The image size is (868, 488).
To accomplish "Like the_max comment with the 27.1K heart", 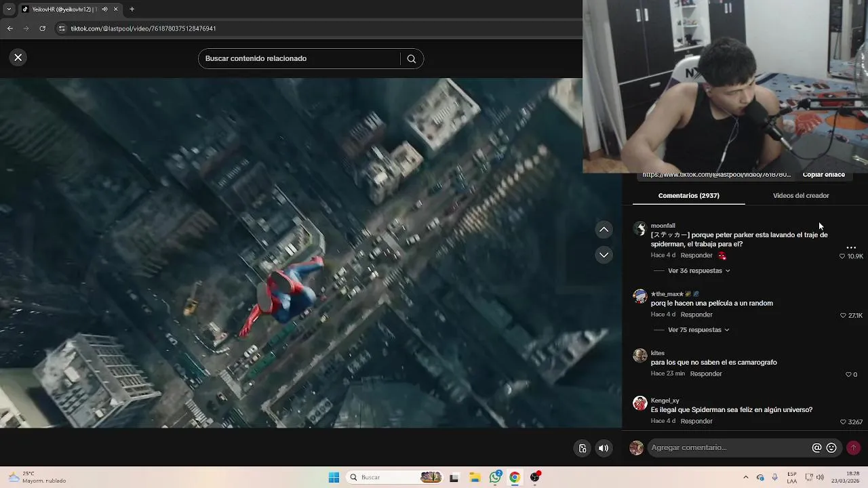I will click(x=844, y=316).
